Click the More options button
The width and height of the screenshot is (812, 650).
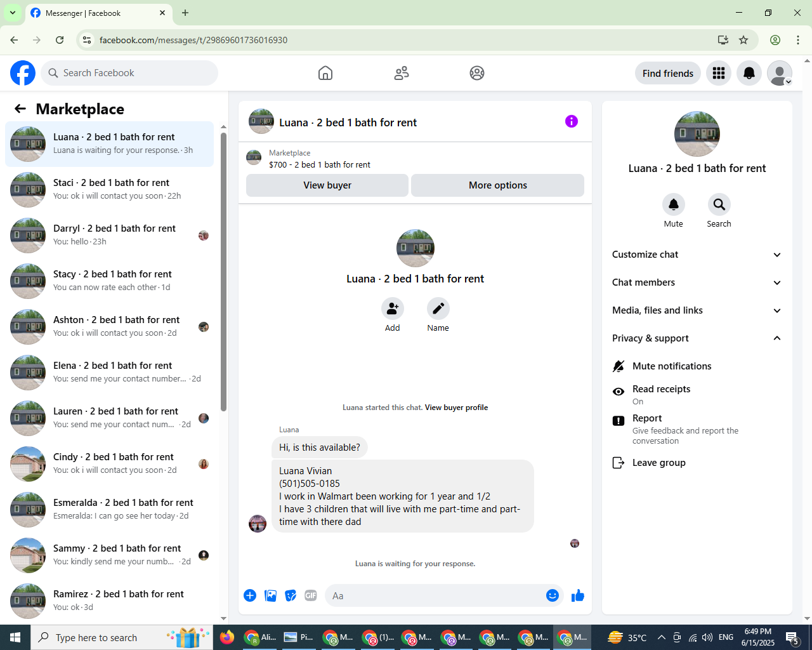pyautogui.click(x=498, y=185)
